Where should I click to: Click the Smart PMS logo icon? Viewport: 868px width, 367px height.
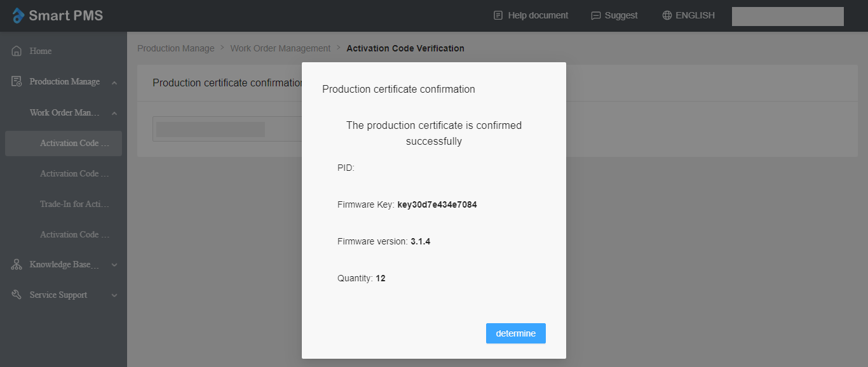(18, 16)
